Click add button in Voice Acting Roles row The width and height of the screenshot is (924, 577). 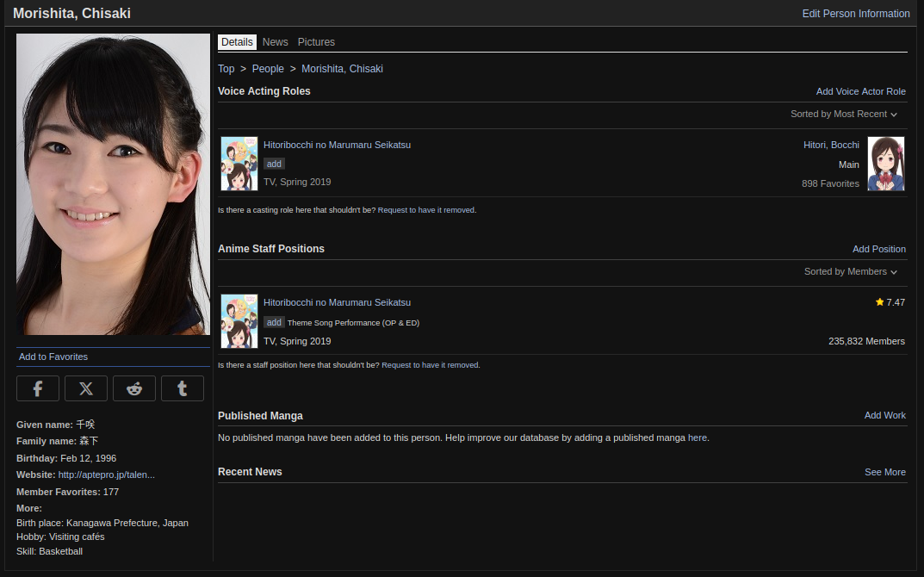(x=274, y=164)
